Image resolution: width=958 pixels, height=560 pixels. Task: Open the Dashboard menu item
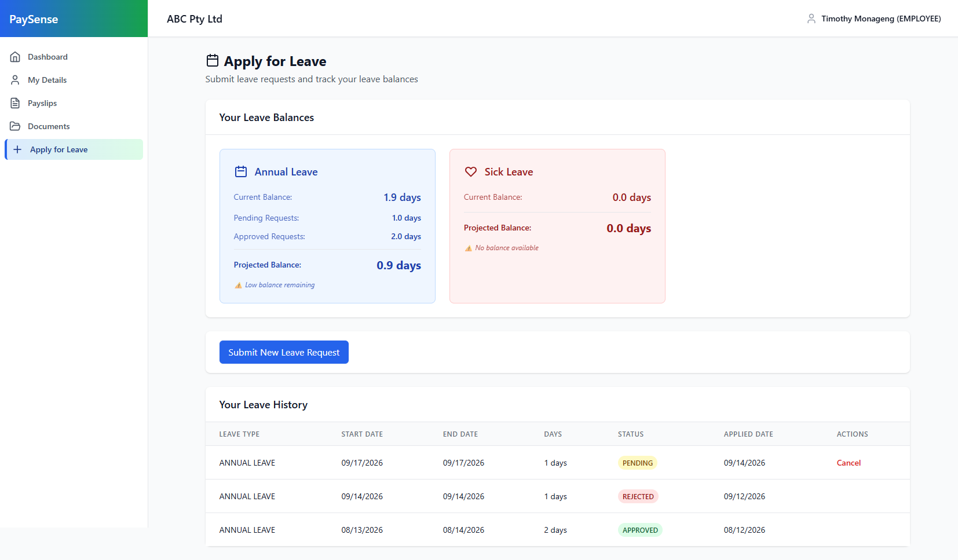pyautogui.click(x=74, y=57)
